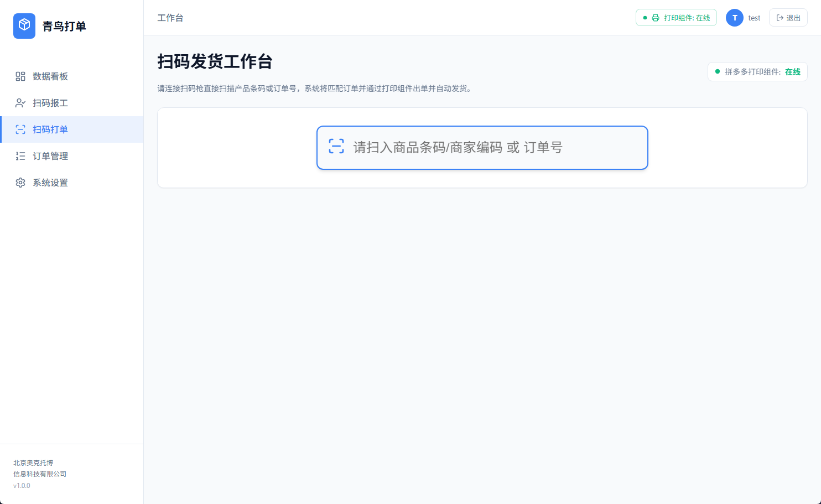Click the 扫码打单 scan icon in sidebar
Image resolution: width=821 pixels, height=504 pixels.
(20, 129)
